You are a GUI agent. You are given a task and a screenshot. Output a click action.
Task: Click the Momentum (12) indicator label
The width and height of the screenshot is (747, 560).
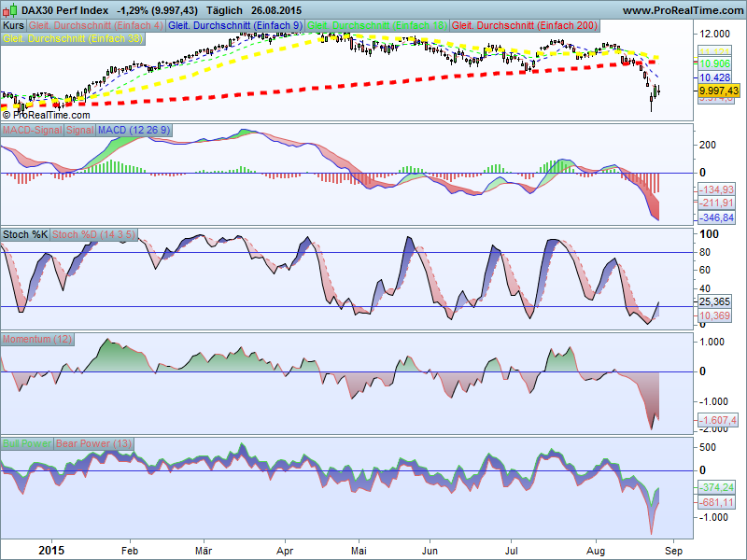coord(37,339)
